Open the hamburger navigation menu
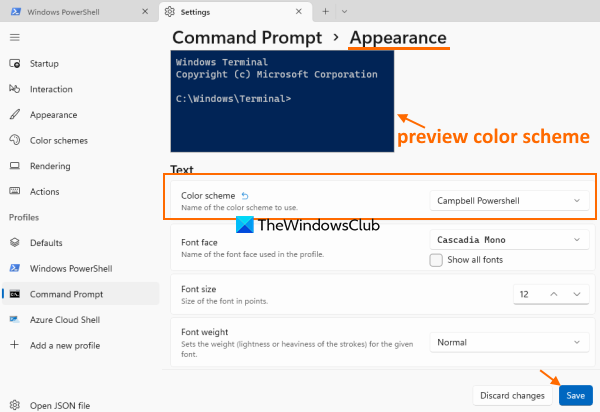600x412 pixels. point(15,37)
